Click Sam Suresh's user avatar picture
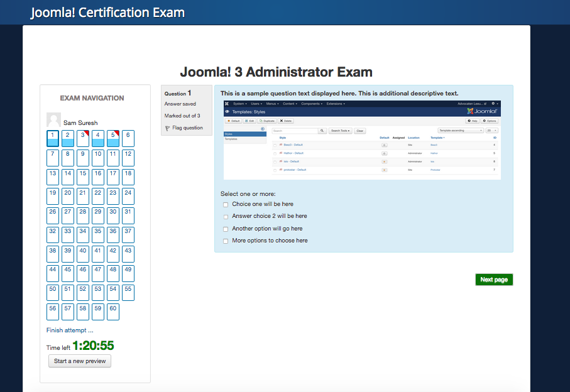This screenshot has width=570, height=392. (53, 120)
